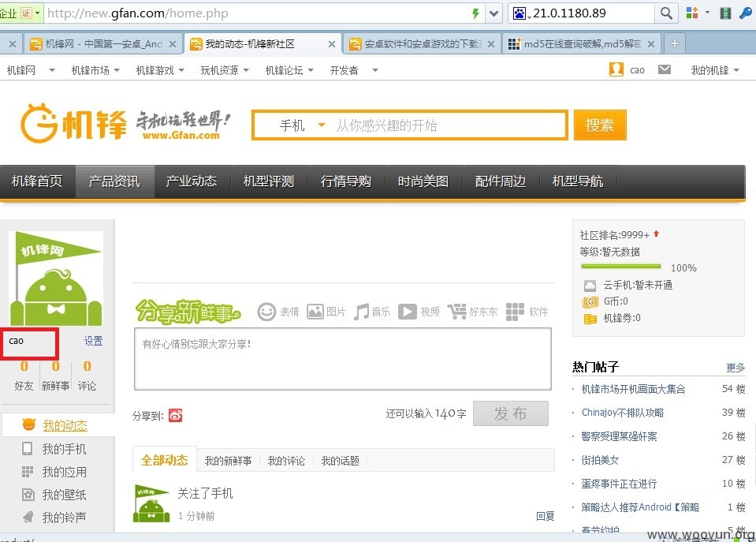Switch to the 机锋网 Android browser tab
756x542 pixels.
tap(103, 44)
